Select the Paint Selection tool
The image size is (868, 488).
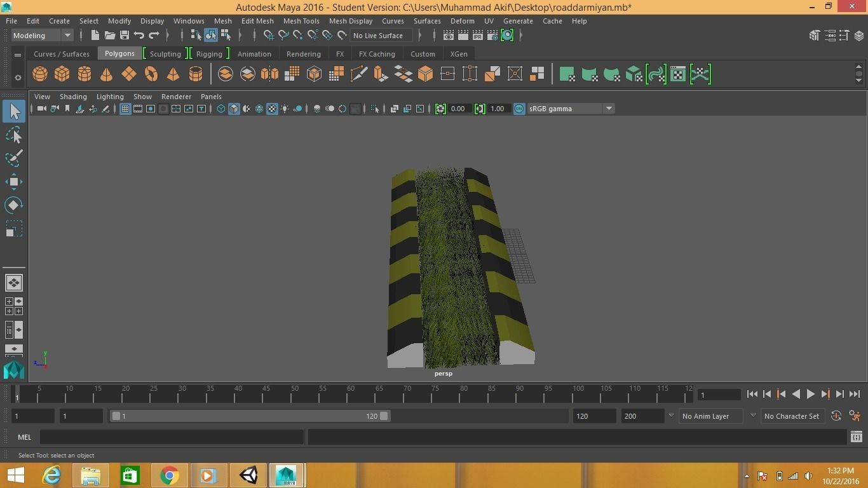coord(14,158)
